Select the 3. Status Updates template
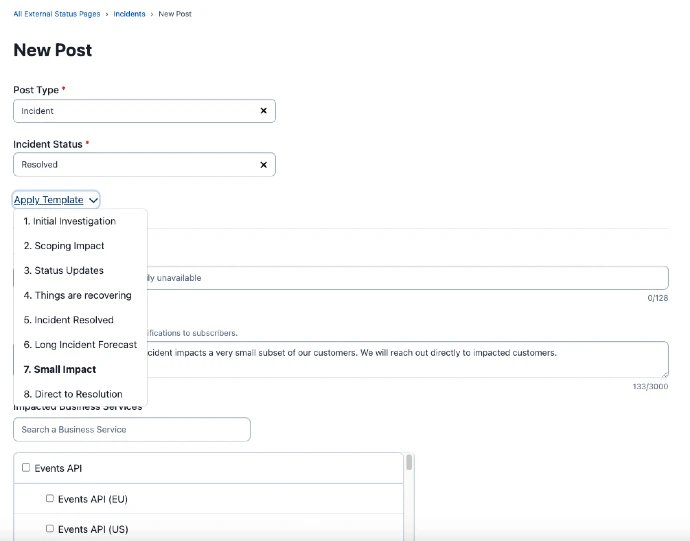Screen dimensions: 690x541 pyautogui.click(x=81, y=271)
